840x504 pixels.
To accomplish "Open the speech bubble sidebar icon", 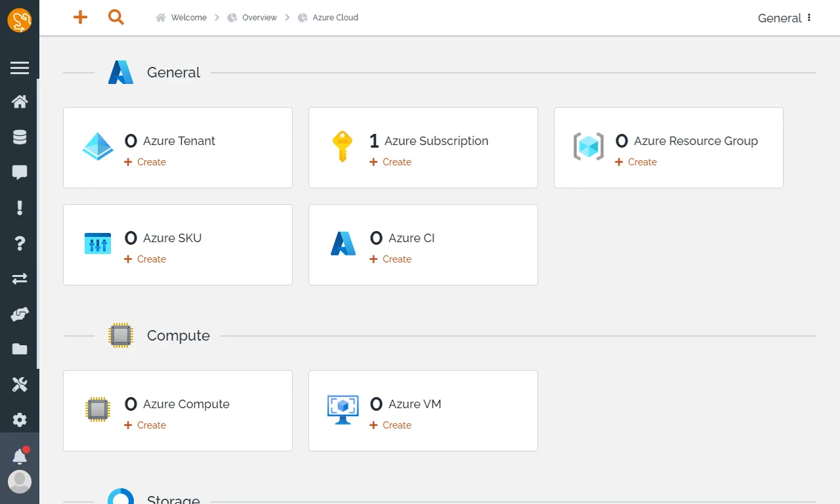I will coord(20,173).
